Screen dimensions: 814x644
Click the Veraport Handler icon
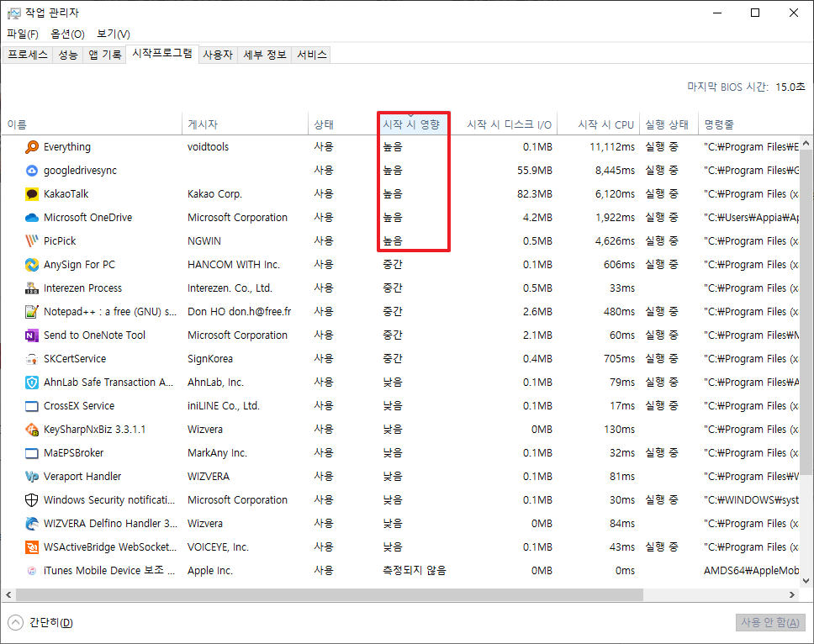pos(32,477)
